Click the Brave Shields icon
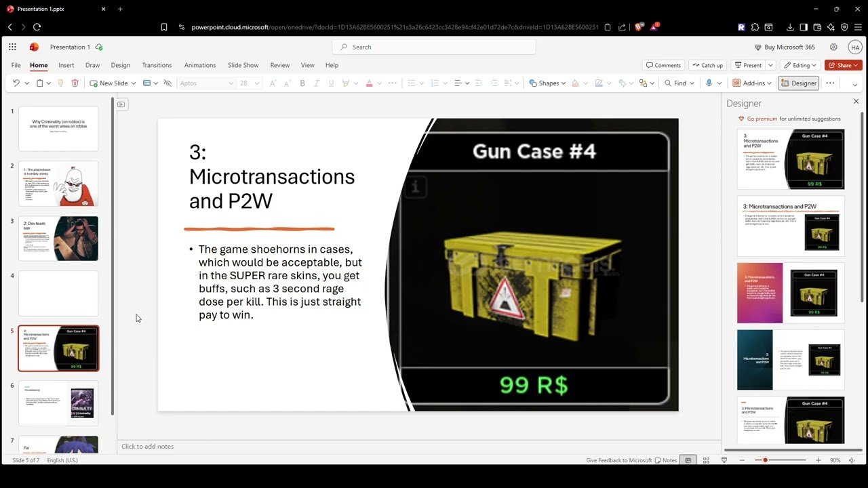Screen dimensions: 868x488 (639, 27)
